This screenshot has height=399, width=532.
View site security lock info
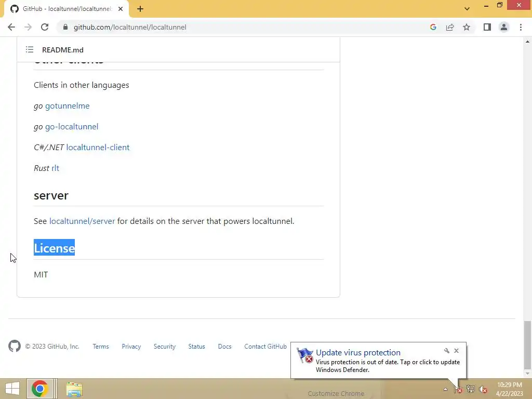[x=65, y=27]
